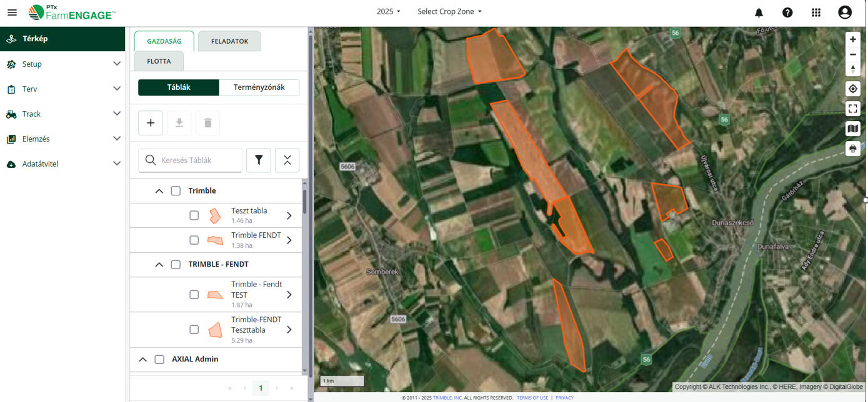The height and width of the screenshot is (402, 868).
Task: Check the AXIAL Admin group checkbox
Action: [159, 360]
